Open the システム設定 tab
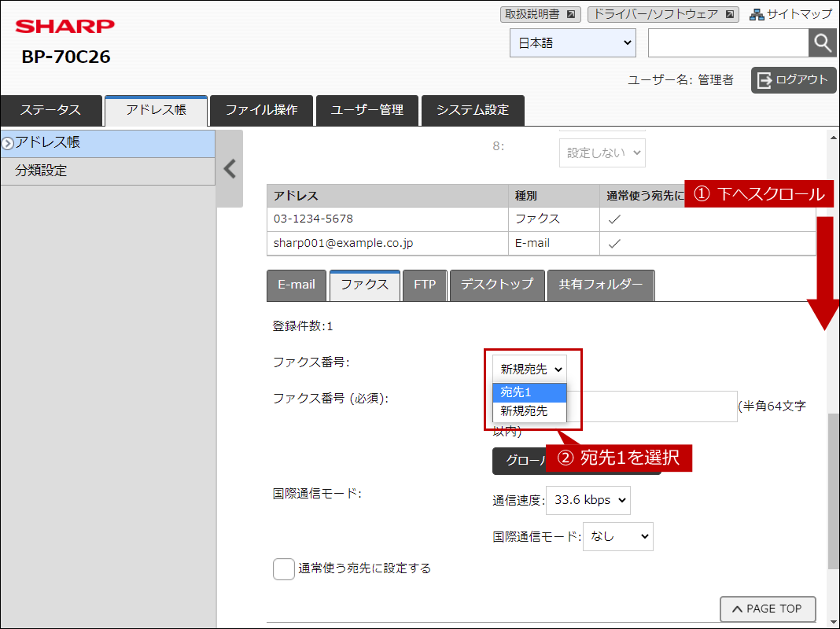This screenshot has height=629, width=840. pos(472,110)
